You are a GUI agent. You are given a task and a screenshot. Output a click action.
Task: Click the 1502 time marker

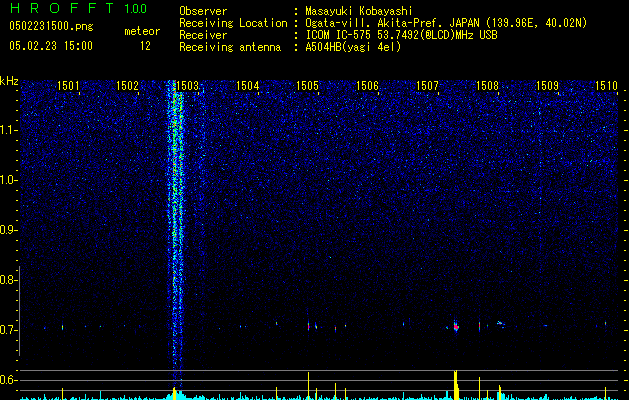point(127,86)
